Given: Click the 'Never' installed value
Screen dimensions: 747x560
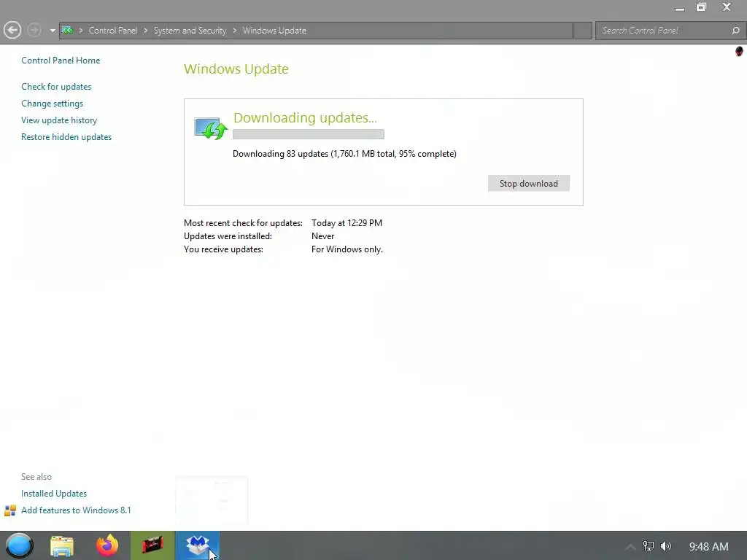Looking at the screenshot, I should click(323, 236).
